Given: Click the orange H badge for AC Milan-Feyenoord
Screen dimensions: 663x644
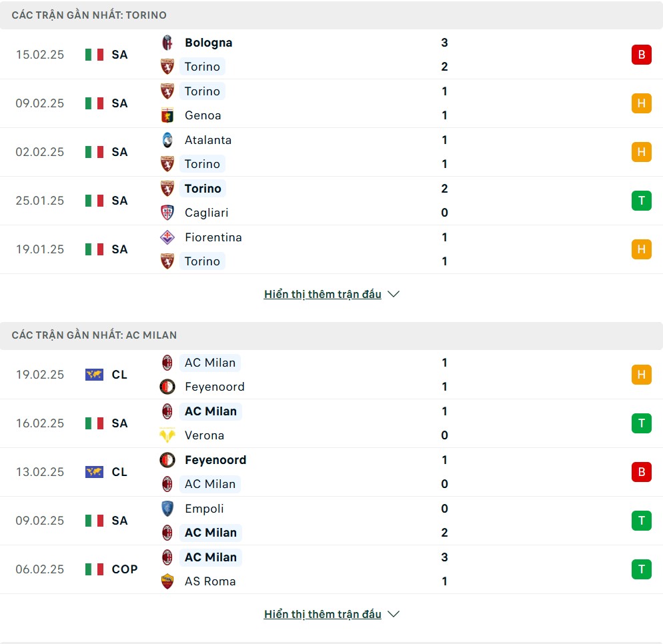Looking at the screenshot, I should coord(641,375).
